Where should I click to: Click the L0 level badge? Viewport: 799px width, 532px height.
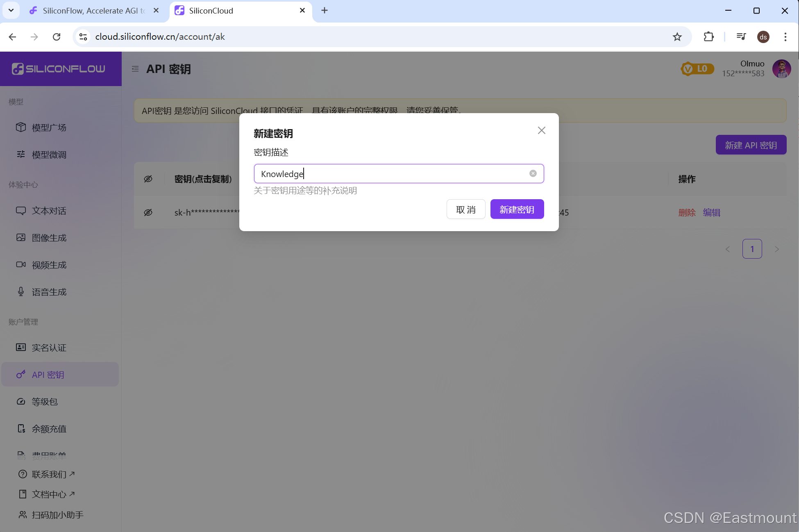click(697, 69)
